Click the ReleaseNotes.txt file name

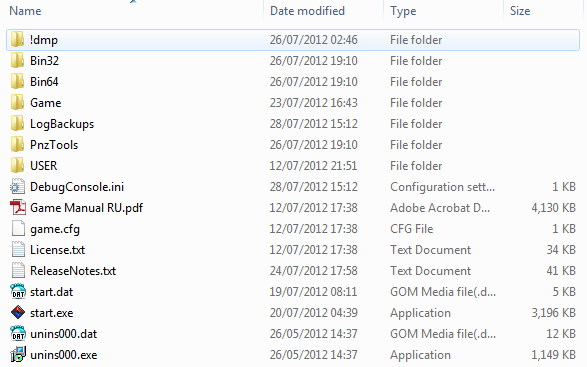click(x=73, y=271)
